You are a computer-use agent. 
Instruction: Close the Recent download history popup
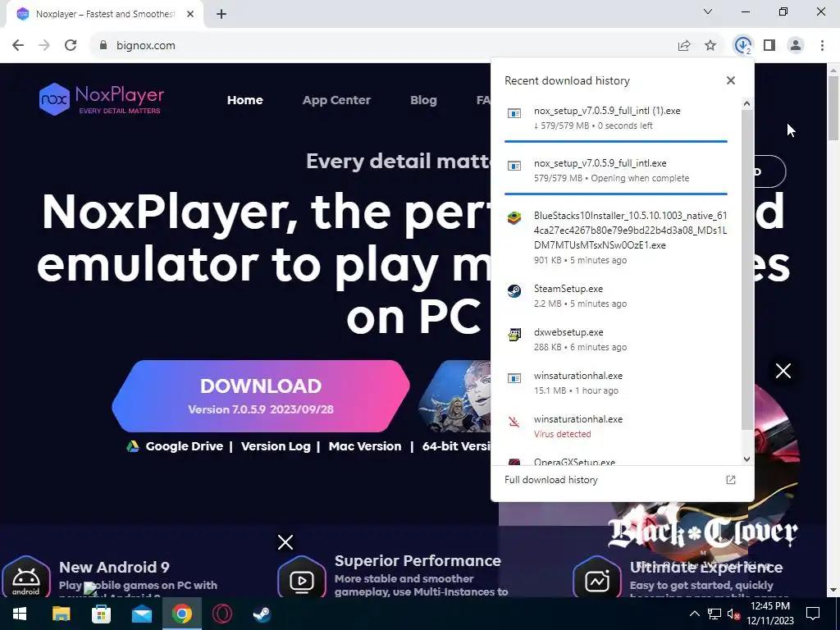[x=731, y=80]
